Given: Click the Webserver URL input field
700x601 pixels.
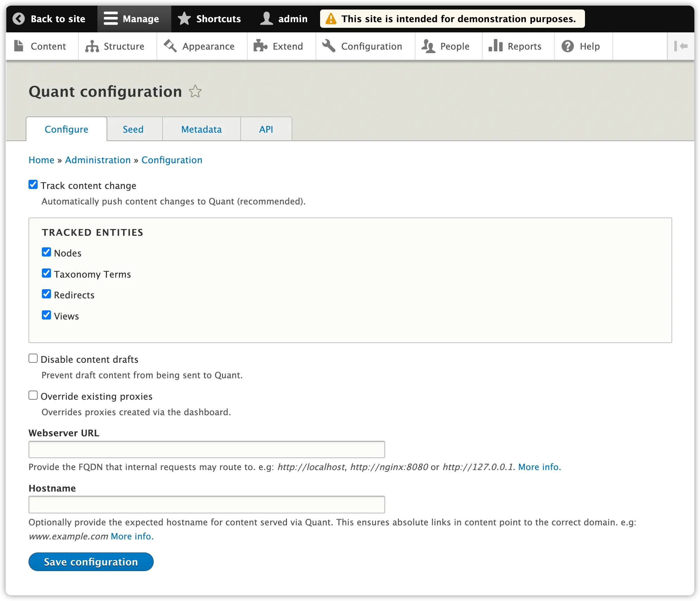Looking at the screenshot, I should pyautogui.click(x=206, y=449).
